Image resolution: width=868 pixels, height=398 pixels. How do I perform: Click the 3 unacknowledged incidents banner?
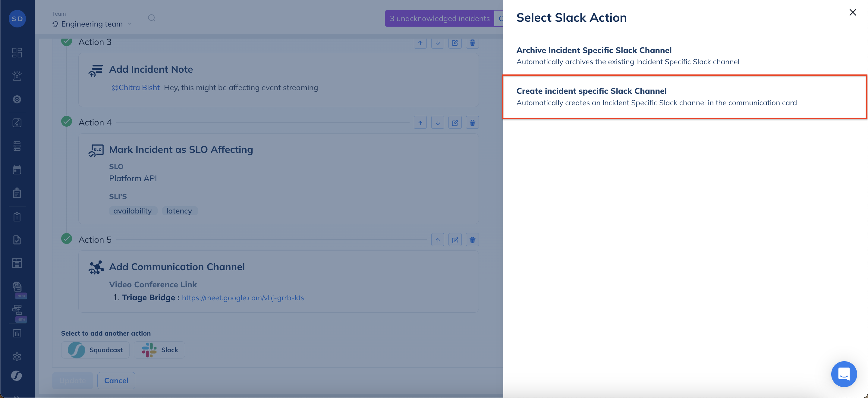click(x=439, y=18)
